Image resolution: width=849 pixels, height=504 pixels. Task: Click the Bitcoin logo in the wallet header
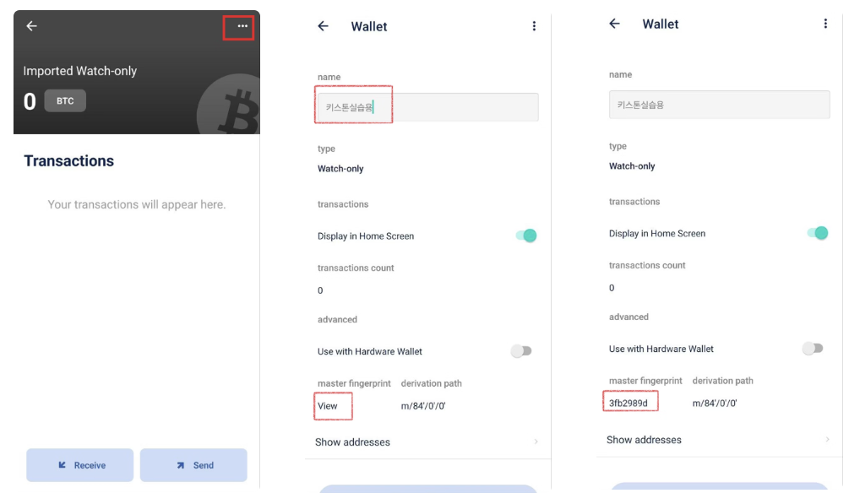coord(230,110)
